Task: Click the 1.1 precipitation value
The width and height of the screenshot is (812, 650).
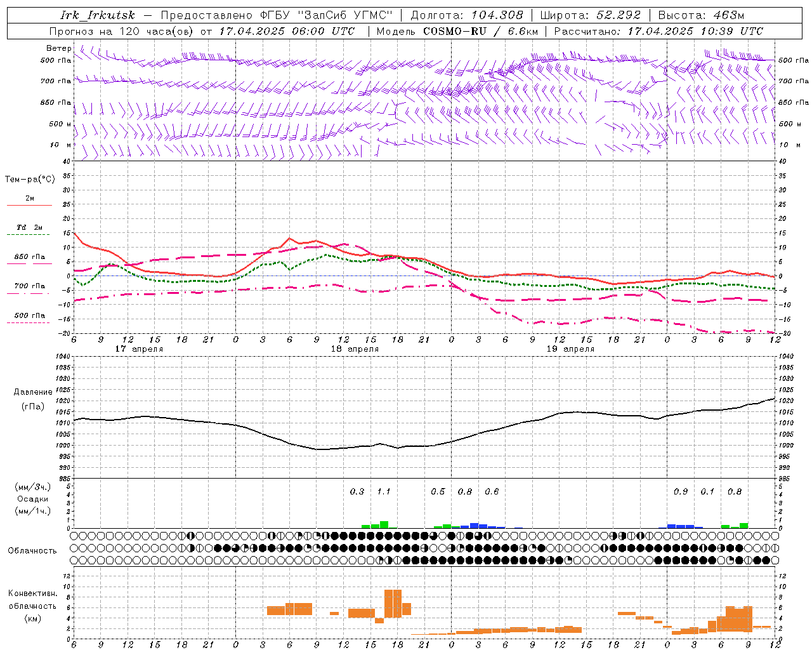Action: click(x=384, y=491)
